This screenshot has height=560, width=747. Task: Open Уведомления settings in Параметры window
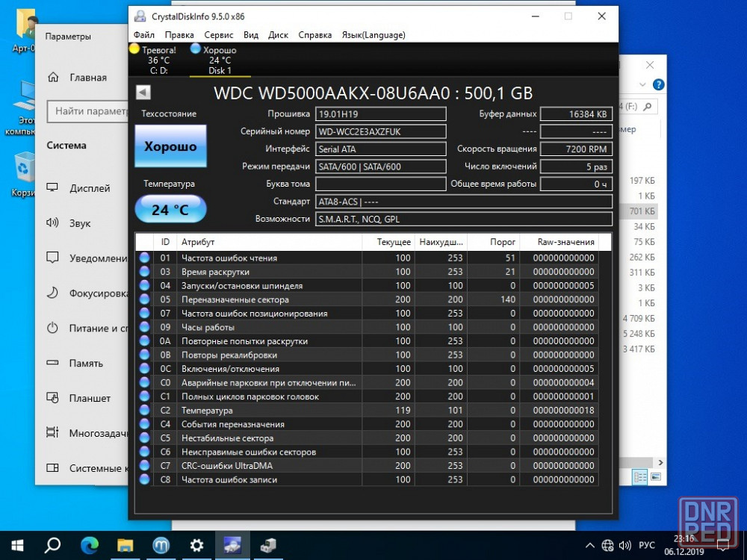pos(82,258)
